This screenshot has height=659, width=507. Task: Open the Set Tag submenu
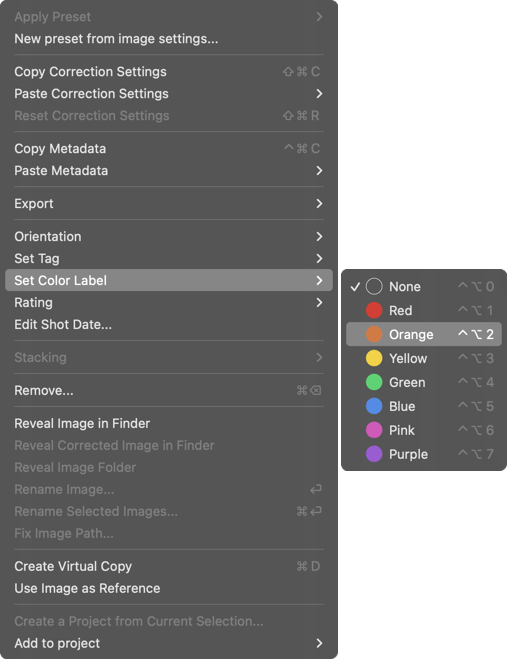169,258
